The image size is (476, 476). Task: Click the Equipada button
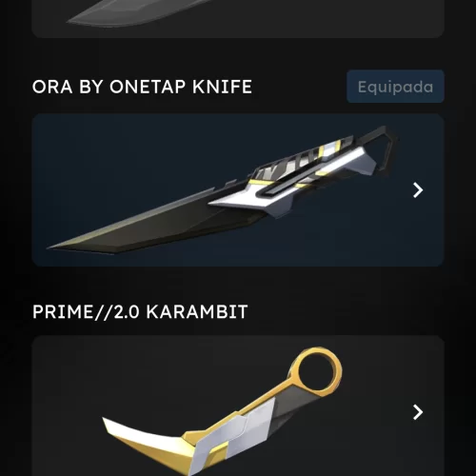[x=395, y=87]
